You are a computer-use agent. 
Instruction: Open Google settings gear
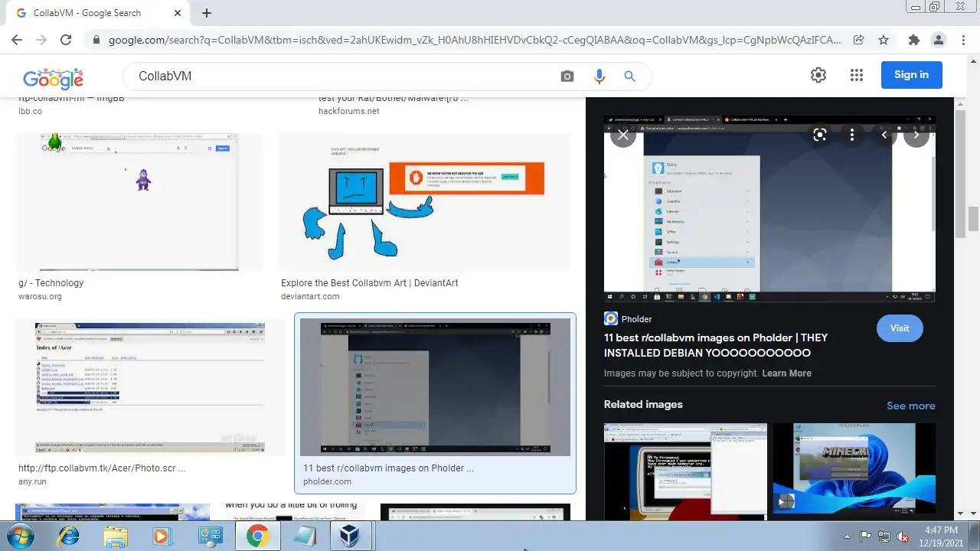[x=818, y=75]
